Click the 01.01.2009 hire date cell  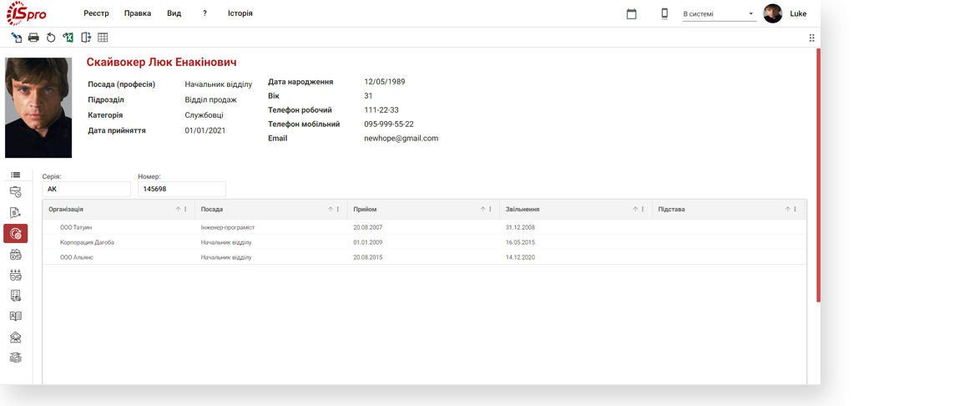click(367, 242)
